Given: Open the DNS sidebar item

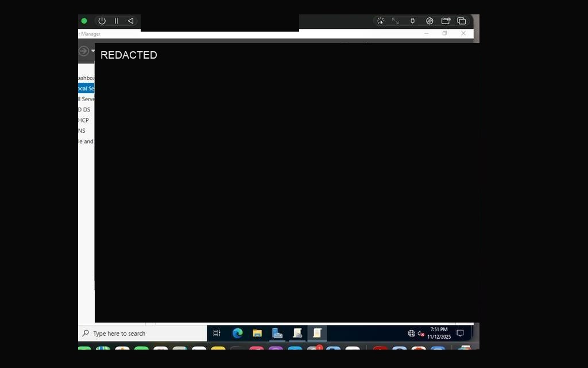Looking at the screenshot, I should point(86,131).
